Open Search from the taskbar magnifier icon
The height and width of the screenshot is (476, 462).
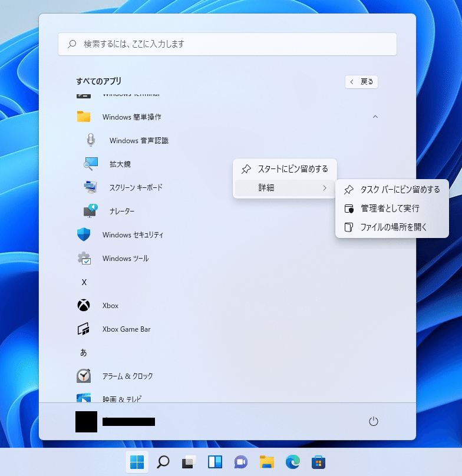(163, 462)
